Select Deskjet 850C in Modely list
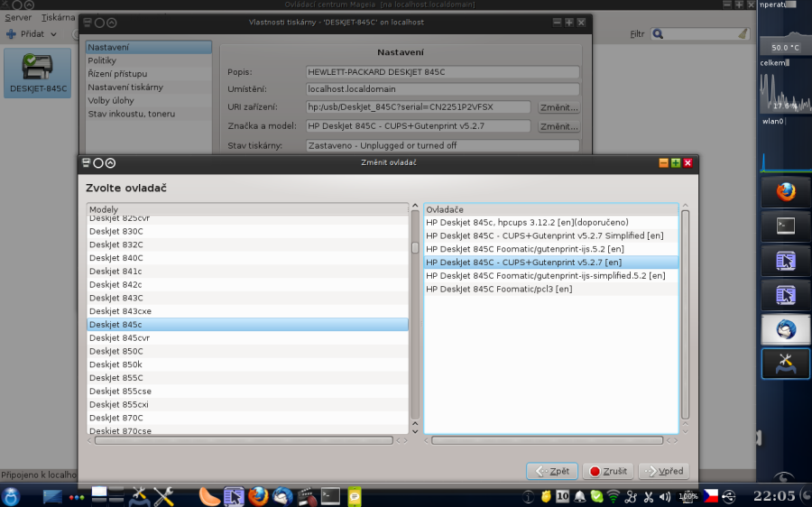Screen dimensions: 812x507 click(x=247, y=351)
